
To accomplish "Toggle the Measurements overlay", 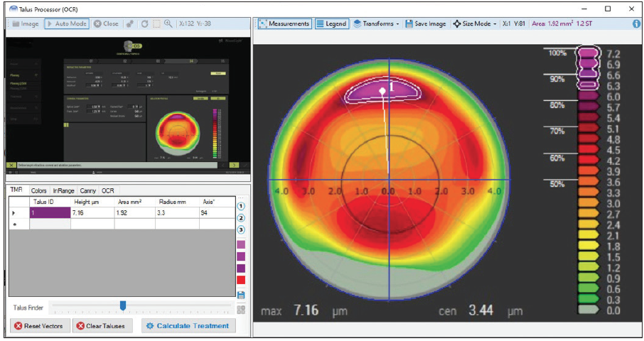I will coord(284,23).
